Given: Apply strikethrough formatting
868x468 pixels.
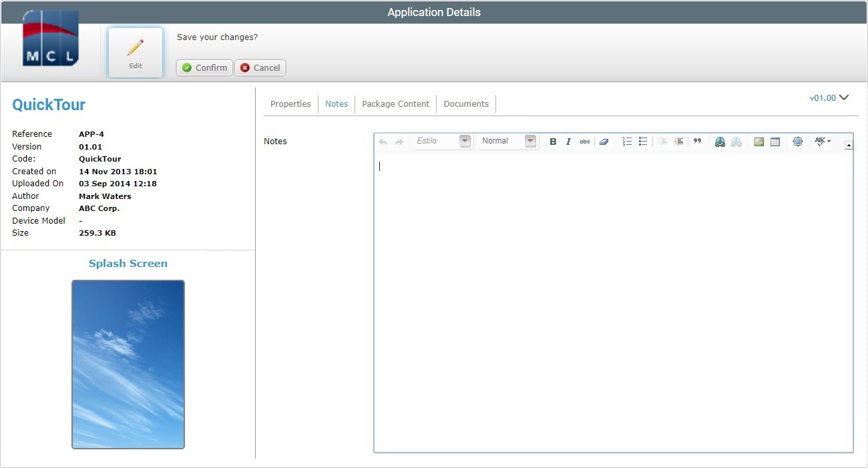Looking at the screenshot, I should tap(584, 142).
